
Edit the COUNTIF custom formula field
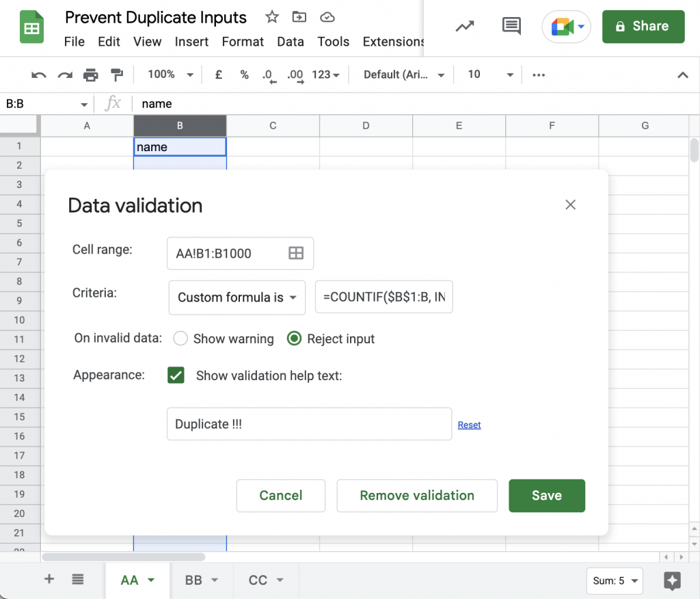(384, 297)
